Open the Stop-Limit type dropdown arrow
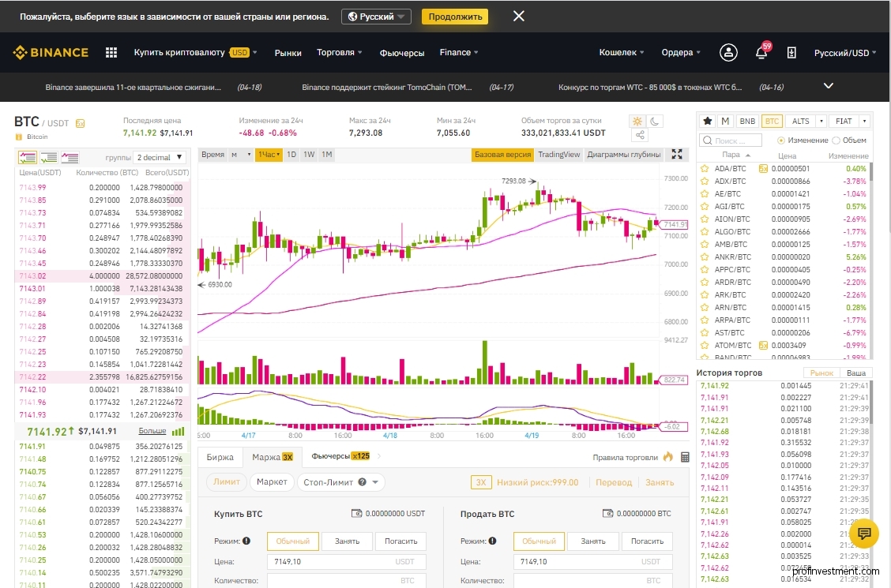 coord(375,482)
